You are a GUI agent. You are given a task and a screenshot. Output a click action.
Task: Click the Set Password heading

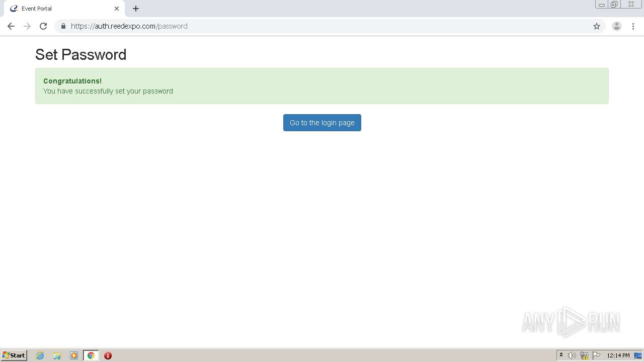tap(81, 54)
